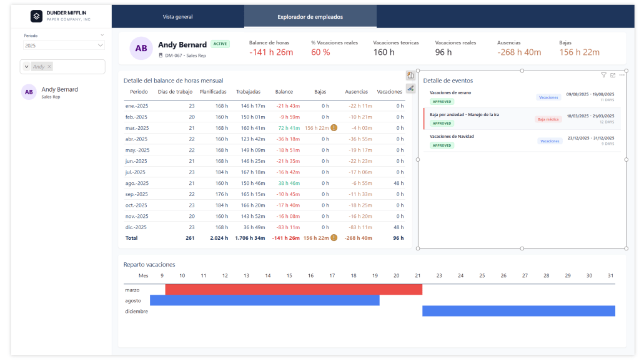The width and height of the screenshot is (639, 364).
Task: Collapse the Periodo slicer header chevron
Action: [101, 36]
